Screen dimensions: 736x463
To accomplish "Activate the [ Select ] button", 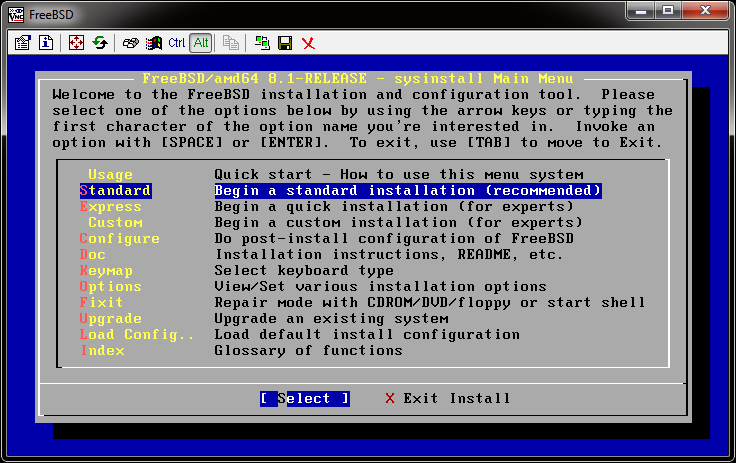I will tap(305, 399).
